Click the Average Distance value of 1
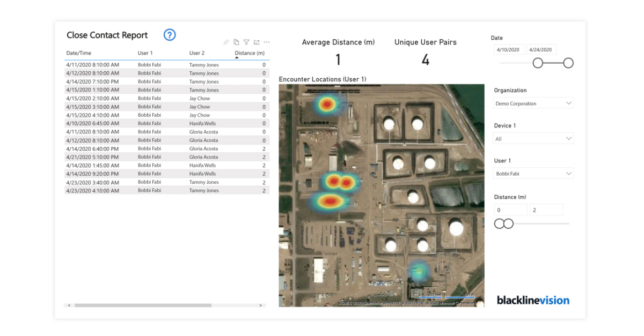This screenshot has width=644, height=336. coord(338,59)
